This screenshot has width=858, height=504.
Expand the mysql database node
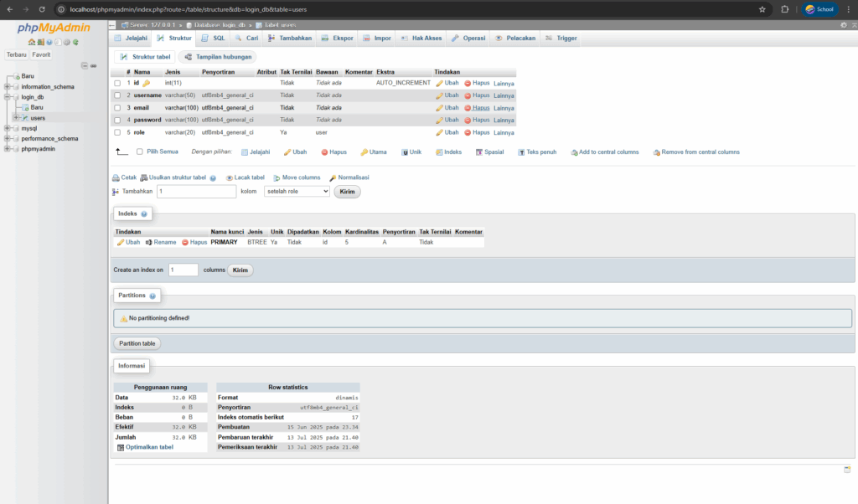[7, 128]
